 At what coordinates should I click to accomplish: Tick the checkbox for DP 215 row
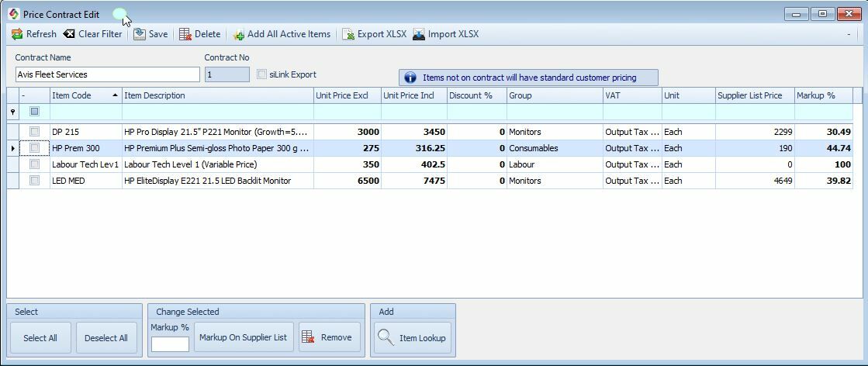tap(34, 132)
